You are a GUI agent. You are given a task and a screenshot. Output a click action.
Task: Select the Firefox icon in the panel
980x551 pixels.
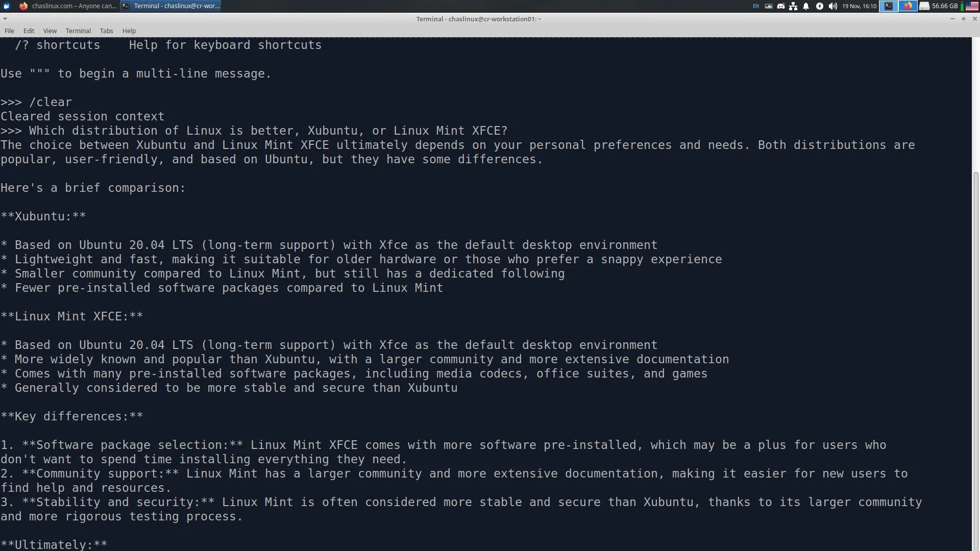[908, 6]
